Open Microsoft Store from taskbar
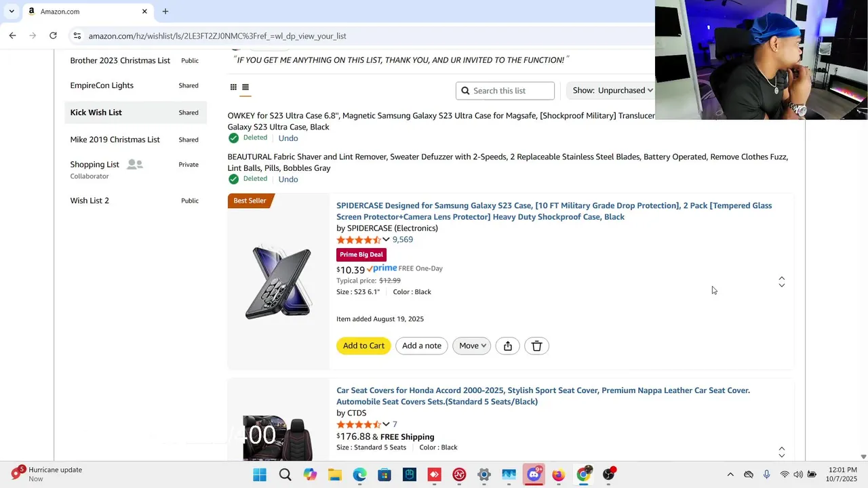 coord(384,474)
